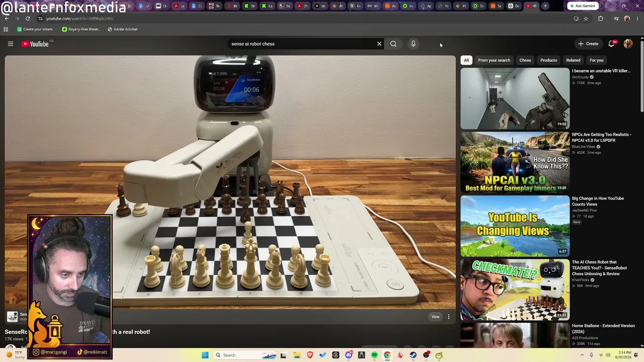Go back with the browser back arrow
Viewport: 644px width, 362px height.
tap(7, 19)
